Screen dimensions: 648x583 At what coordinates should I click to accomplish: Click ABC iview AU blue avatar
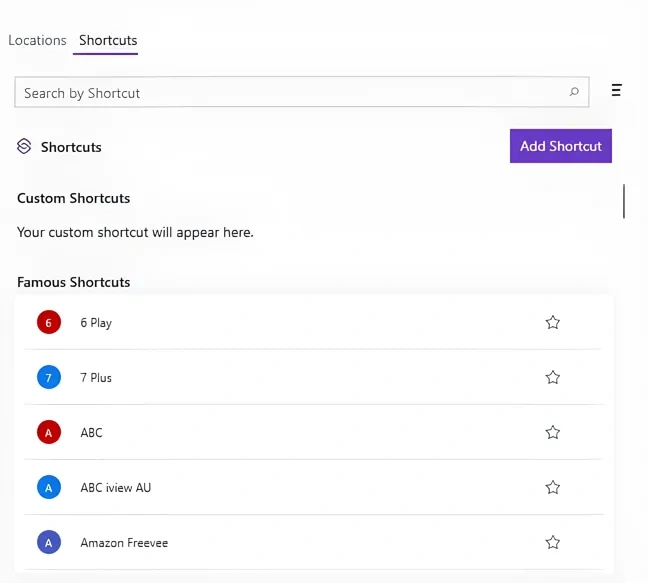pos(49,488)
